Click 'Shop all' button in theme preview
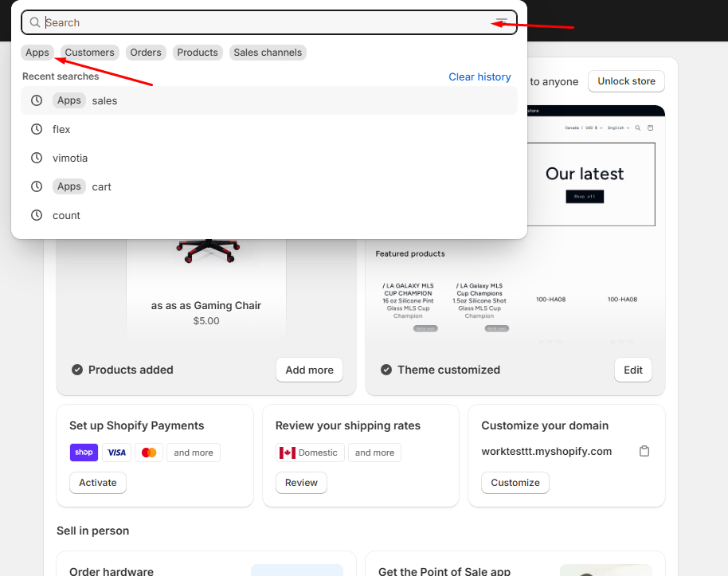728x576 pixels. coord(585,197)
